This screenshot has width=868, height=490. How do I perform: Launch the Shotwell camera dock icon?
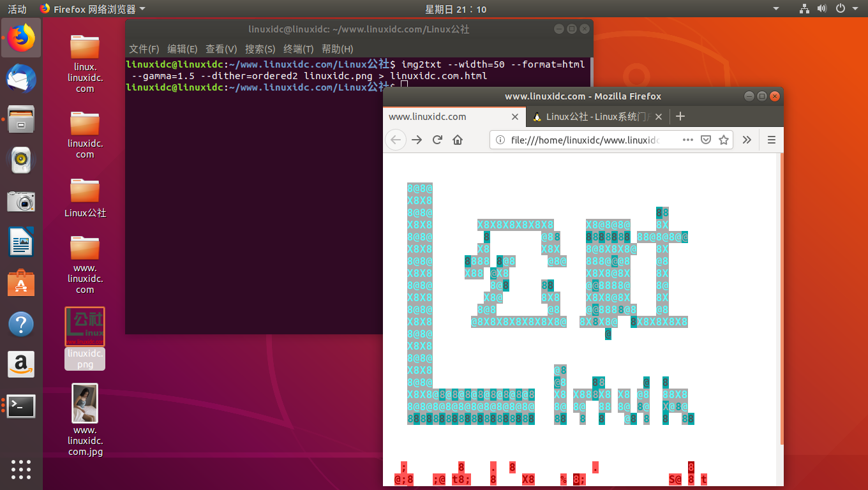[x=21, y=201]
